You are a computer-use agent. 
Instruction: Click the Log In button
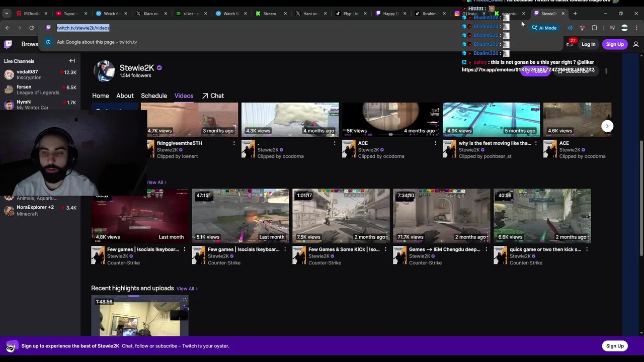[x=588, y=44]
